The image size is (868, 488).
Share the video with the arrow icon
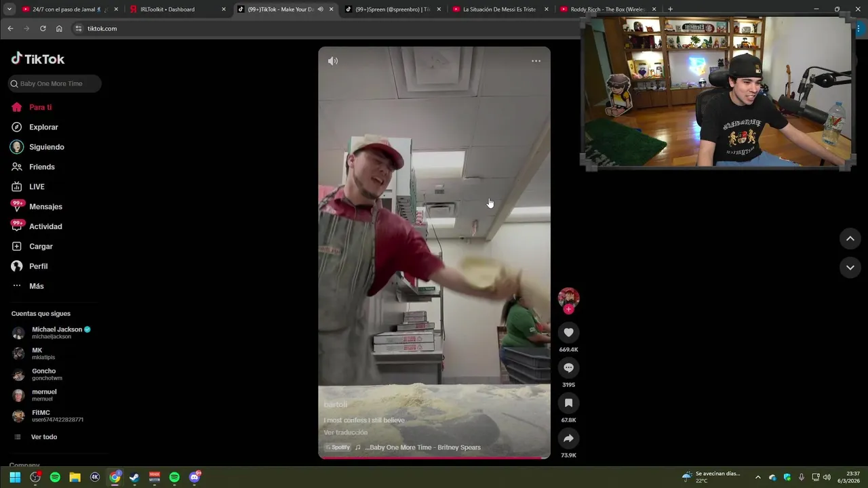568,439
